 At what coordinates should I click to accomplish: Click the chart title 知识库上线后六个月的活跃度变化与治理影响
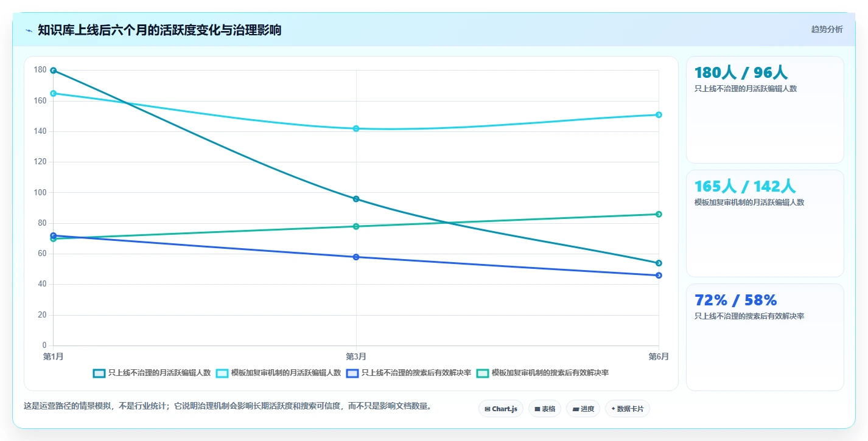click(x=159, y=30)
